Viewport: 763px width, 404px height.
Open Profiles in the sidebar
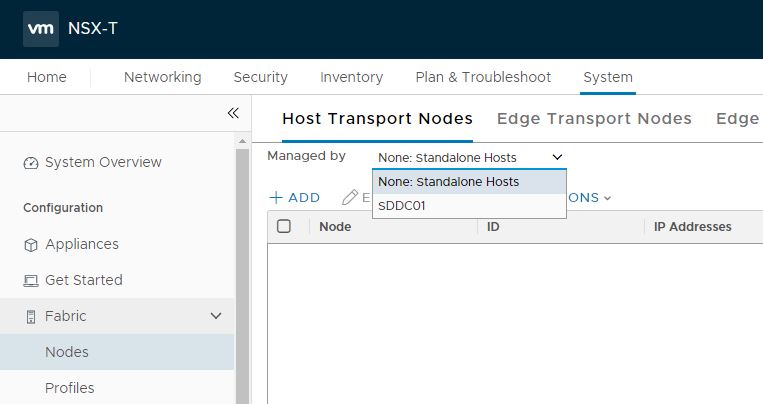click(x=70, y=388)
